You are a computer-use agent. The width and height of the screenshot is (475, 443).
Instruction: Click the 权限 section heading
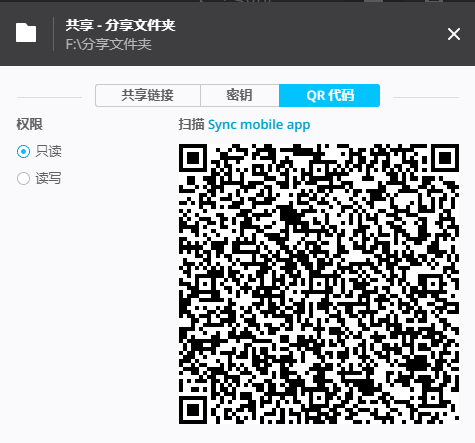[x=29, y=124]
